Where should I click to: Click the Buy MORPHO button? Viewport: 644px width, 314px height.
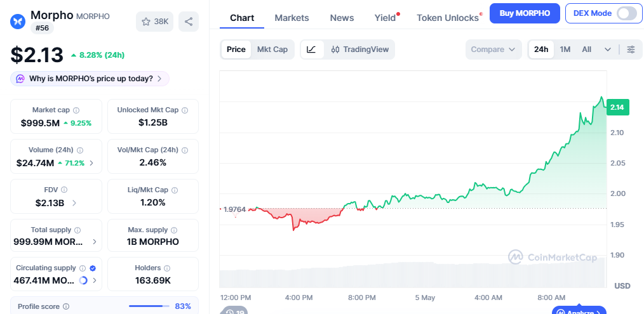point(525,13)
